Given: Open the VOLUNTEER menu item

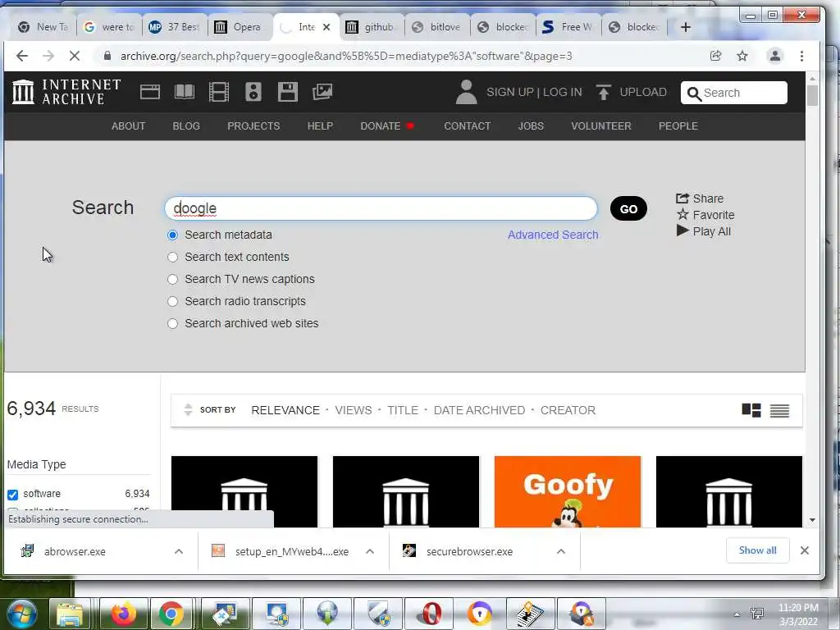Looking at the screenshot, I should pos(600,126).
